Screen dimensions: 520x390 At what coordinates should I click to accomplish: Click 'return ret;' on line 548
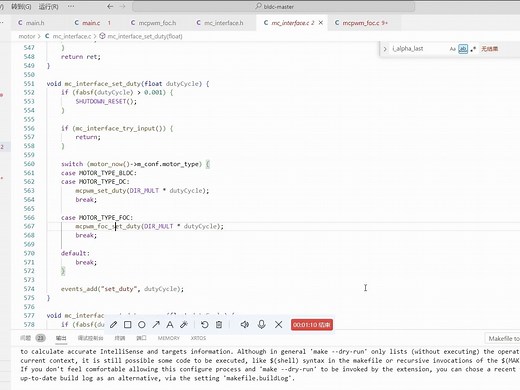coord(81,57)
